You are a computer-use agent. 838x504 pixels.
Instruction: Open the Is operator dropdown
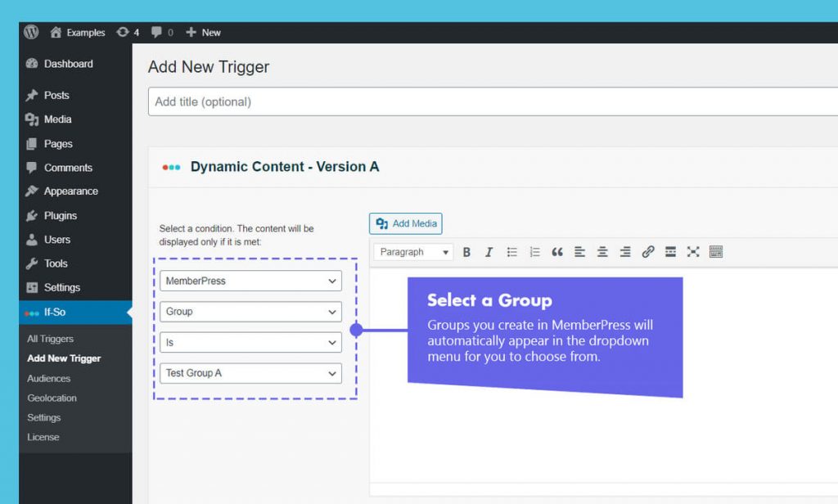[x=250, y=343]
